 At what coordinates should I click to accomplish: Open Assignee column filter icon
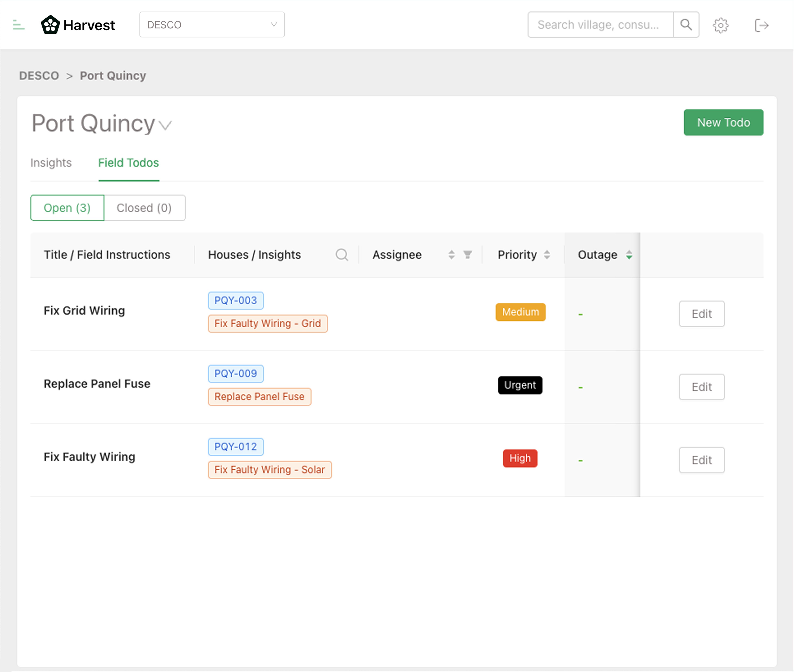point(467,254)
